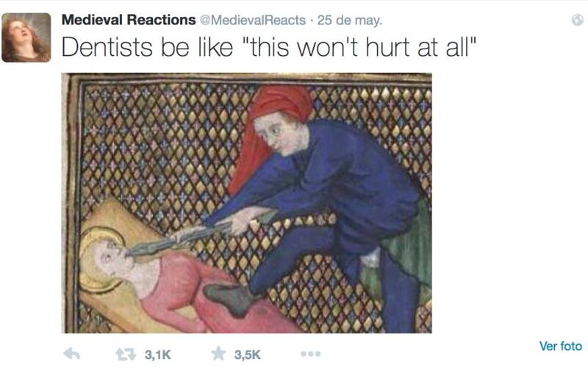
Task: Click the 25 de may. timestamp
Action: tap(350, 20)
